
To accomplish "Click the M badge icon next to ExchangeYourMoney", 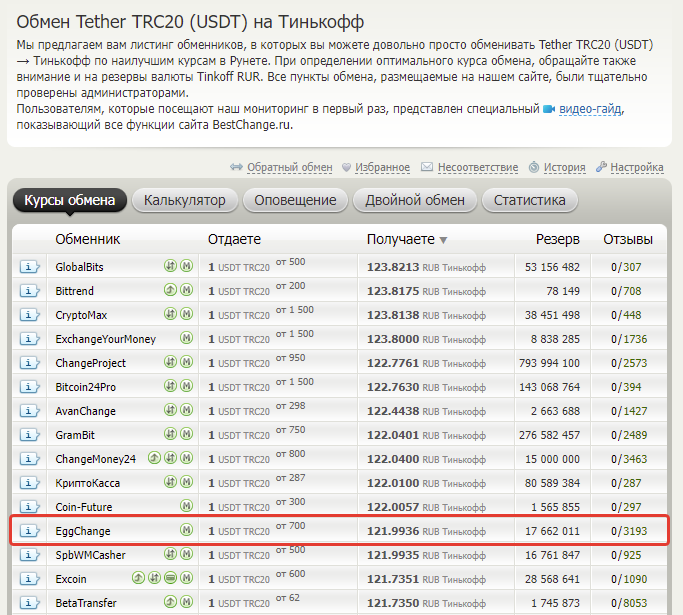I will (x=186, y=339).
